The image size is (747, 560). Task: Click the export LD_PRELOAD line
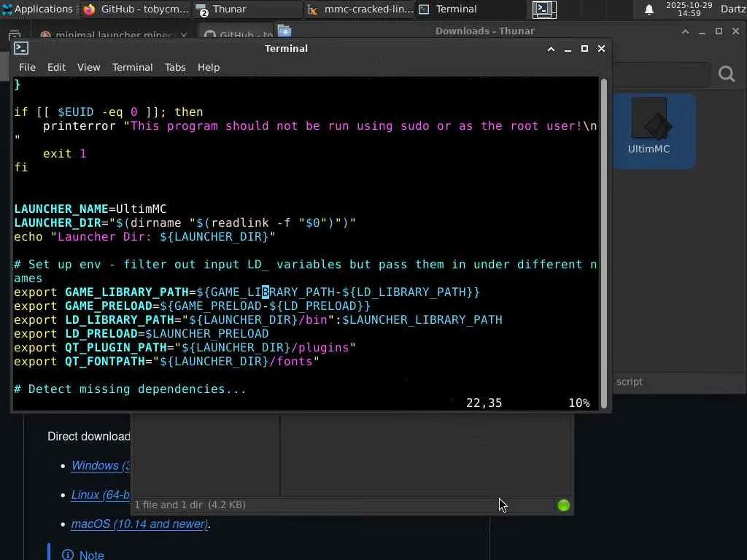point(141,334)
